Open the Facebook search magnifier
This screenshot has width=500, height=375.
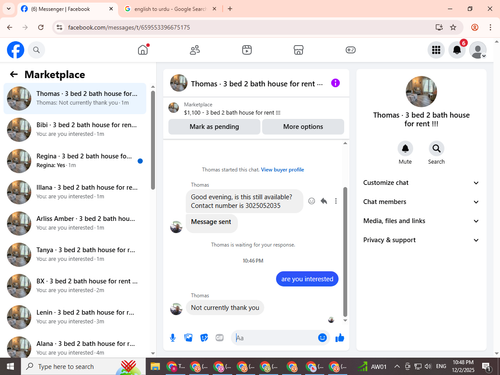(36, 50)
